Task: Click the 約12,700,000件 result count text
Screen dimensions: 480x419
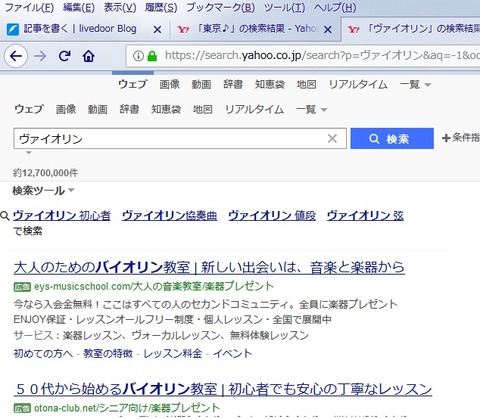Action: 46,173
